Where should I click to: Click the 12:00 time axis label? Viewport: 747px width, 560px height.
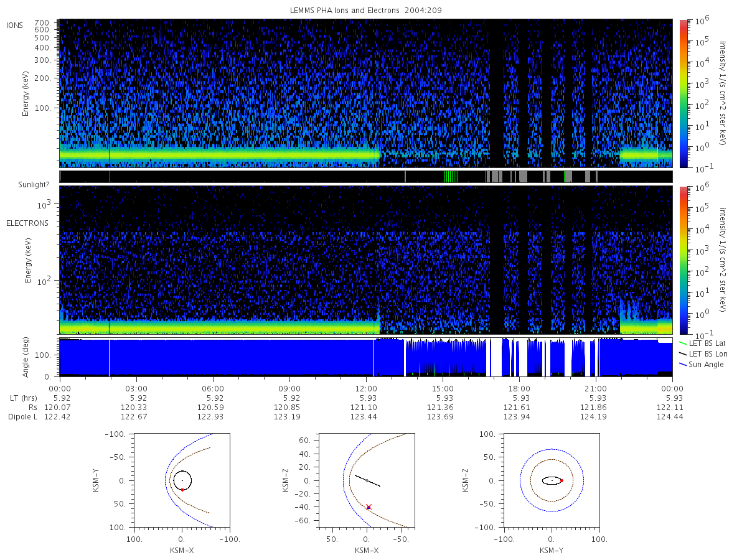point(366,388)
